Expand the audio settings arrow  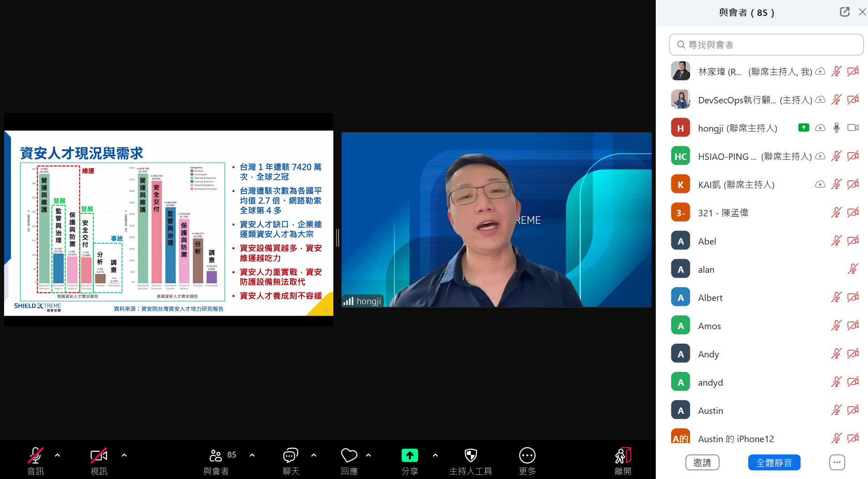pos(57,455)
